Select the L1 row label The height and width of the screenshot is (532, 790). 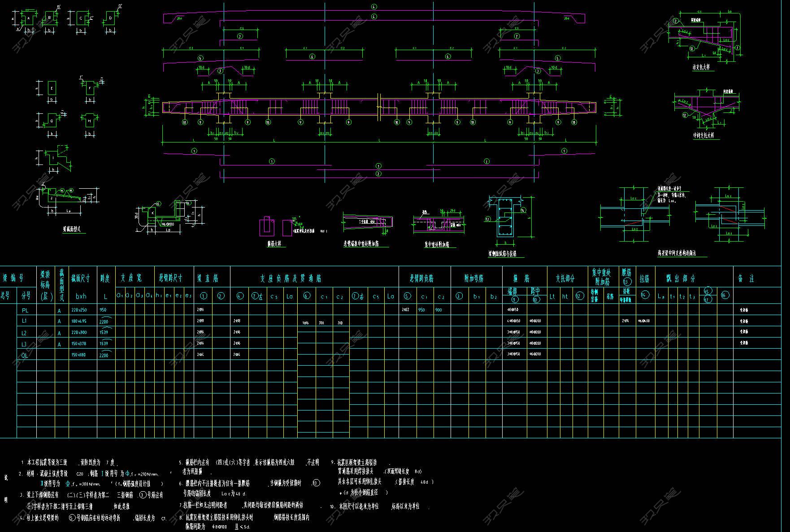point(24,321)
